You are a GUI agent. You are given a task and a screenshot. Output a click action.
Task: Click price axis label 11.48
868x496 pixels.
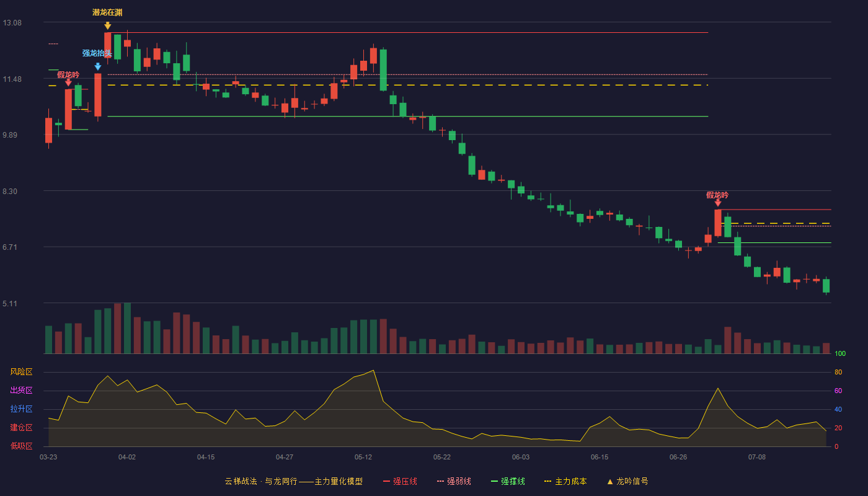[12, 79]
